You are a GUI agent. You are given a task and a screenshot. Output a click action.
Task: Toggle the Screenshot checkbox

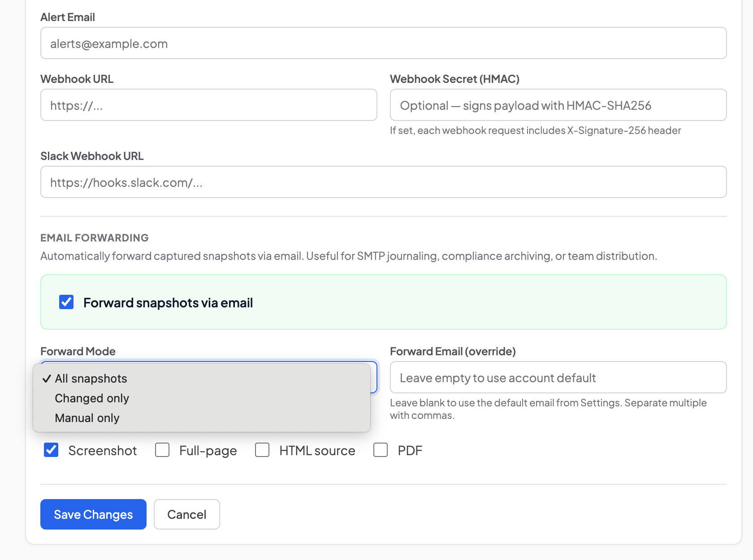pyautogui.click(x=51, y=450)
